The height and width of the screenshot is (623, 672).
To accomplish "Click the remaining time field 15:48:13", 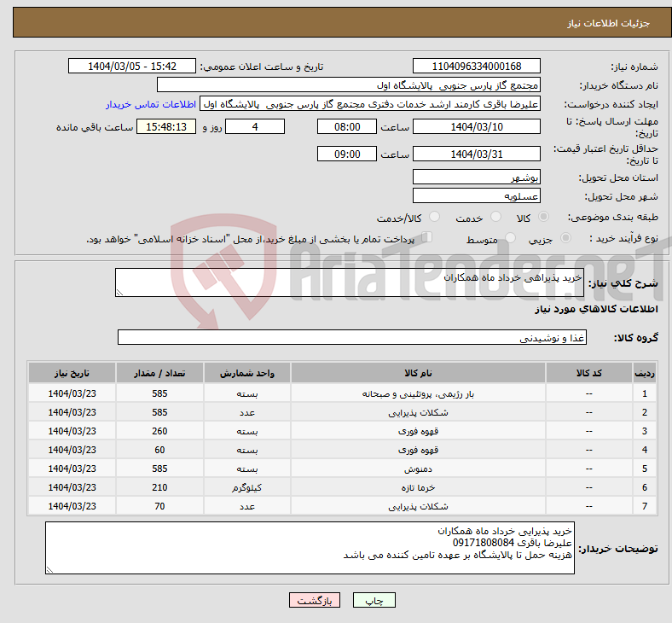I will pyautogui.click(x=166, y=127).
